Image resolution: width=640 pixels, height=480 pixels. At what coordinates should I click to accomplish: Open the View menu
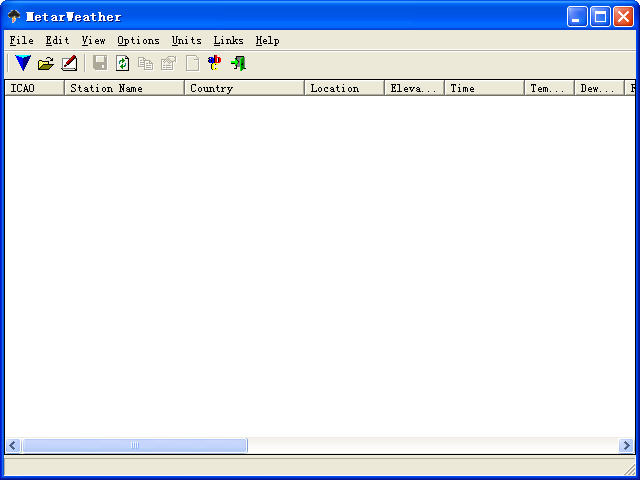tap(93, 40)
